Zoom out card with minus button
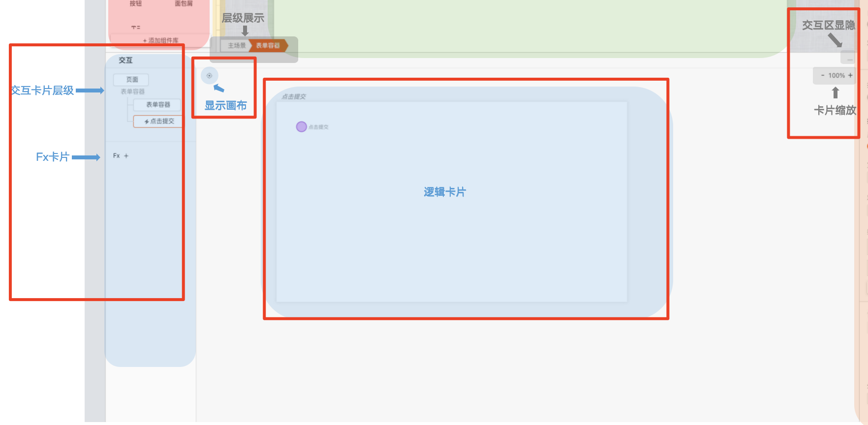Image resolution: width=868 pixels, height=425 pixels. coord(823,75)
